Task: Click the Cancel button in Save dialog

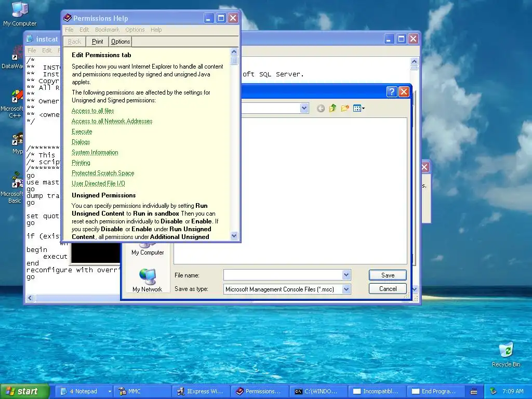Action: 388,289
